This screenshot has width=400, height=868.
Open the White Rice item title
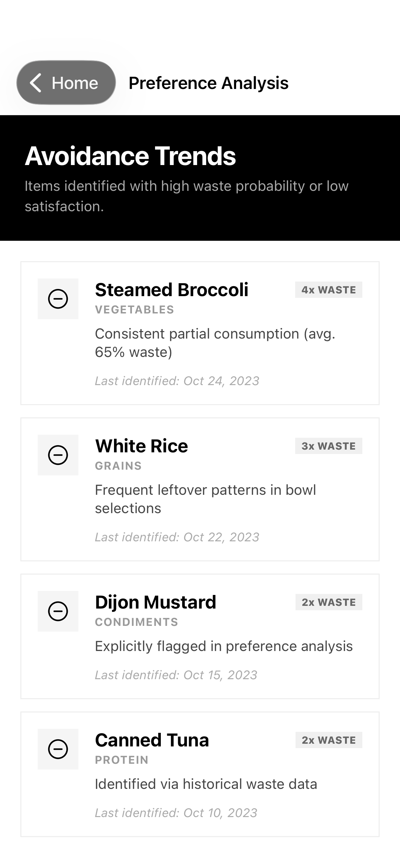tap(141, 446)
